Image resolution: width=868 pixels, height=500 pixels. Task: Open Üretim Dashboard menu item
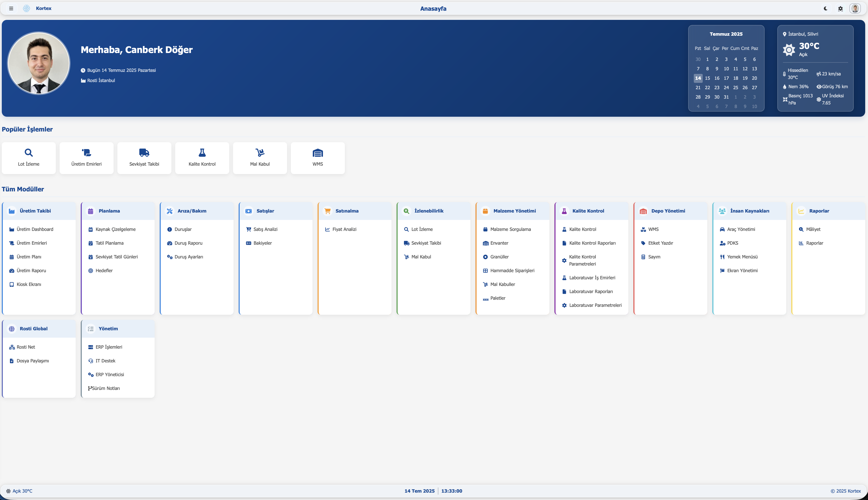coord(35,229)
